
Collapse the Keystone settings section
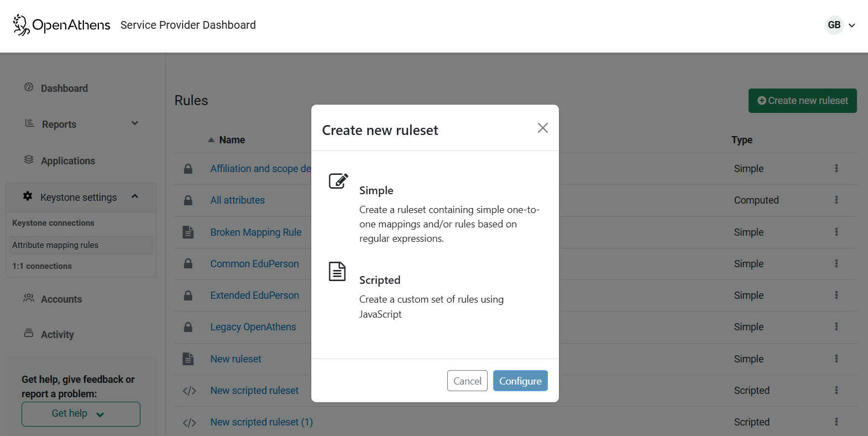point(134,196)
